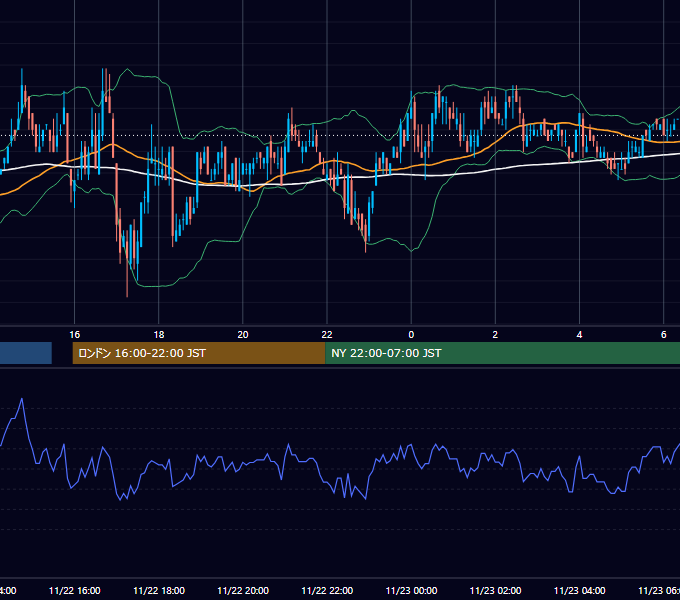
Task: Click the hour label 22 under the price chart
Action: pos(327,334)
